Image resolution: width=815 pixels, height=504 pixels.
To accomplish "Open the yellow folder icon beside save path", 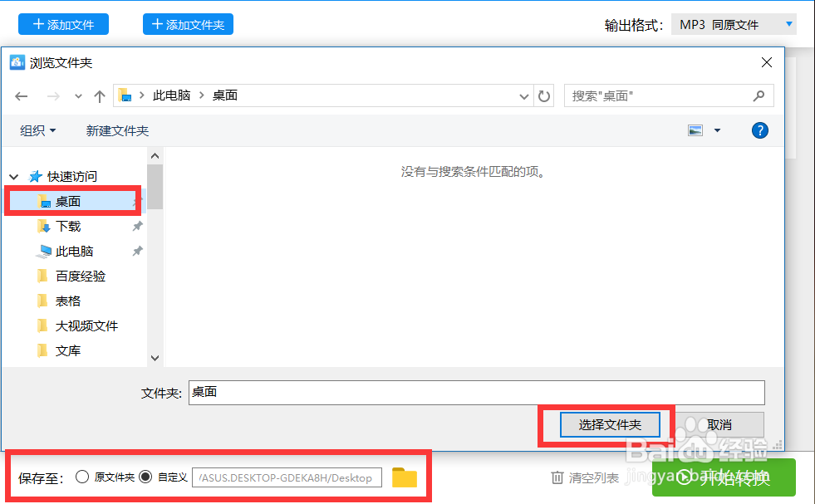I will (x=405, y=477).
